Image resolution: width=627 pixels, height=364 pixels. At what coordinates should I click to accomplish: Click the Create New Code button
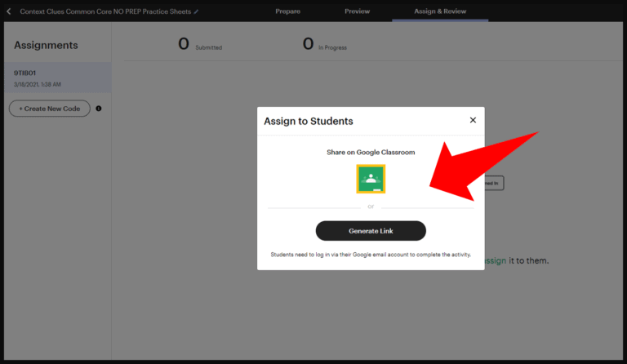tap(50, 109)
